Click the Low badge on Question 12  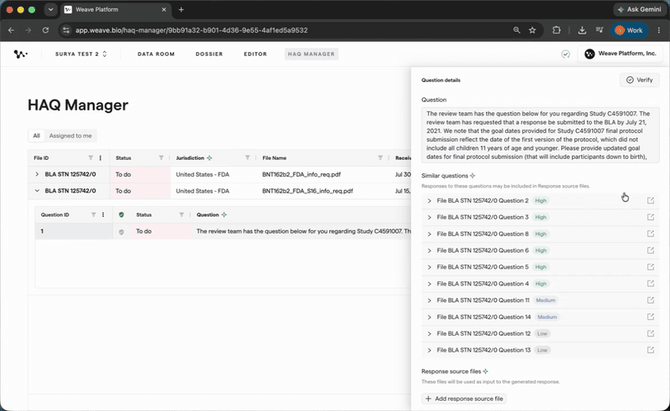point(542,334)
